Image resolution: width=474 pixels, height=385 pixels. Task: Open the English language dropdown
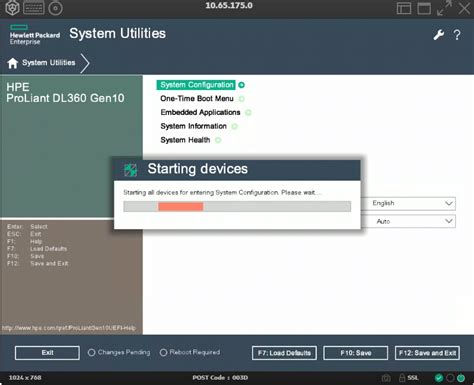point(408,203)
